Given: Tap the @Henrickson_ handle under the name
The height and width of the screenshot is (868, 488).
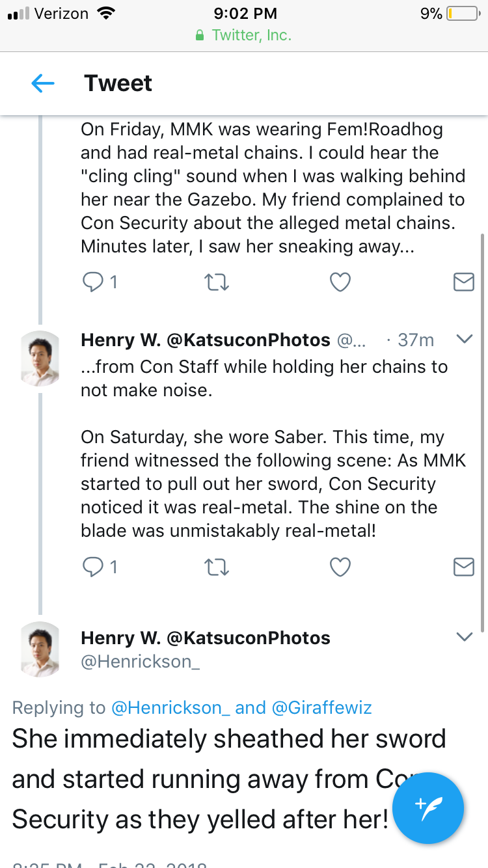Looking at the screenshot, I should click(140, 662).
